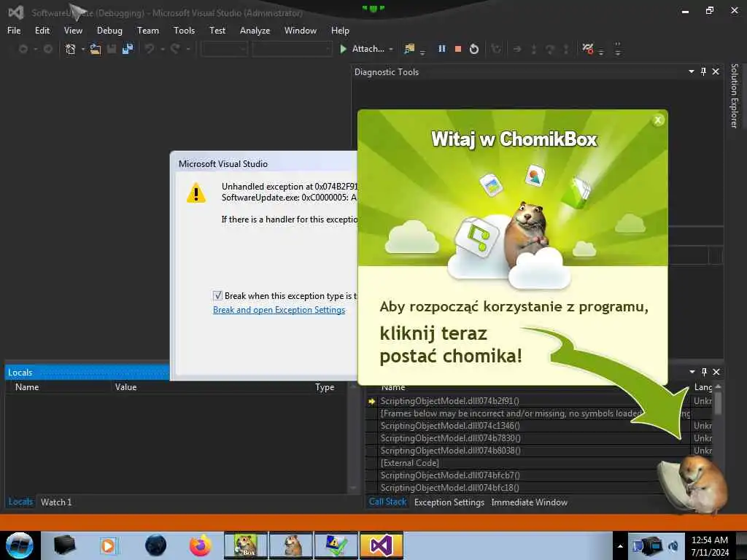Open the Debug menu
Screen dimensions: 747x560
pyautogui.click(x=109, y=31)
